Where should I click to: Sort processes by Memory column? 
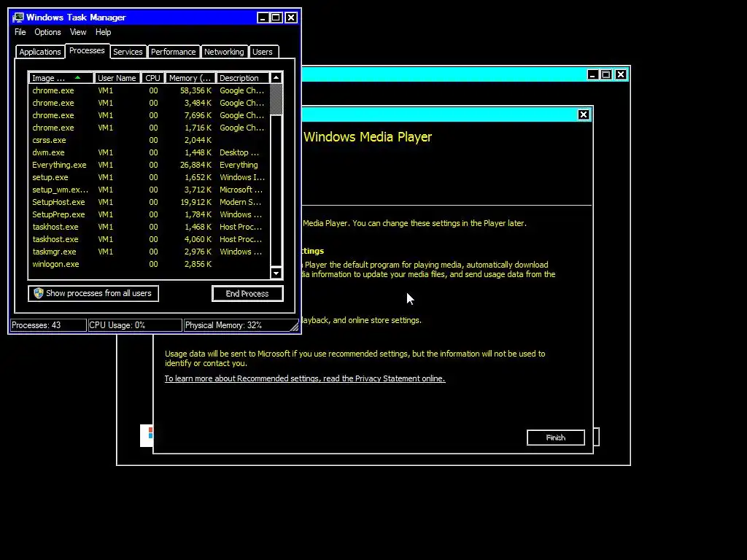click(190, 77)
